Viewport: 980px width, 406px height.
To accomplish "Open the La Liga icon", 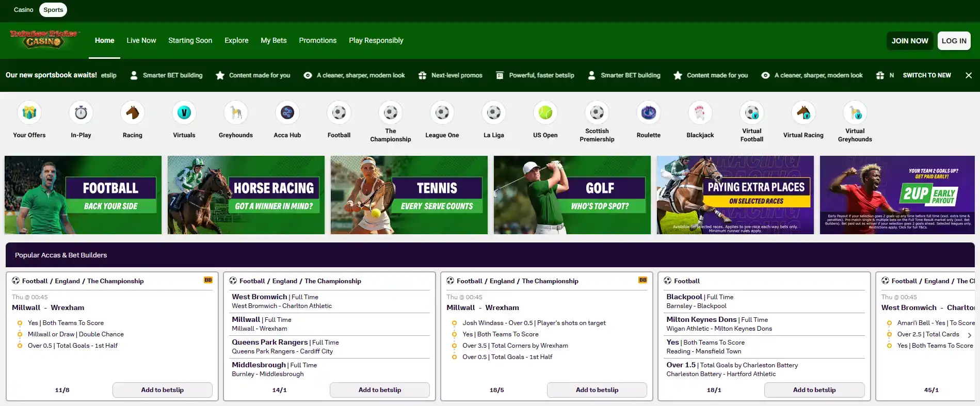I will coord(494,112).
